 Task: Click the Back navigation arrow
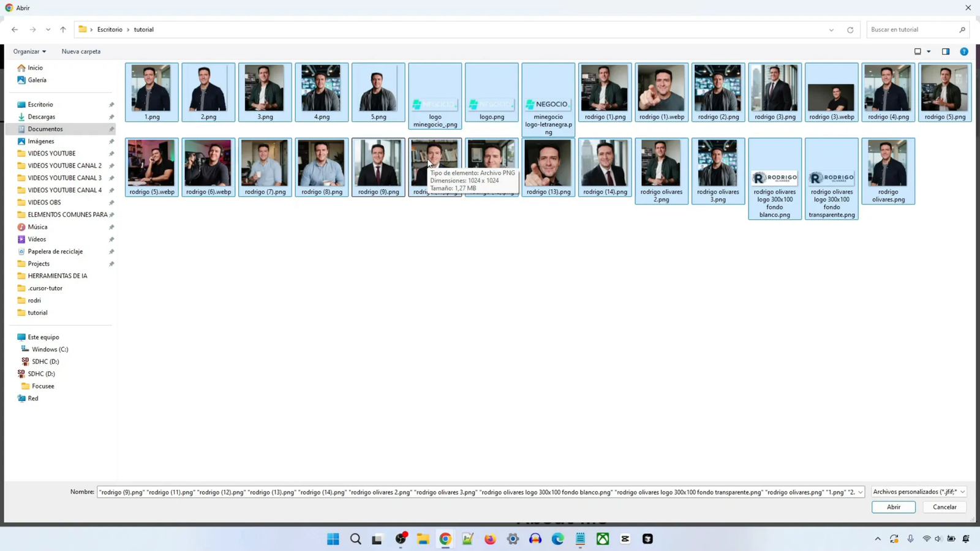click(15, 29)
